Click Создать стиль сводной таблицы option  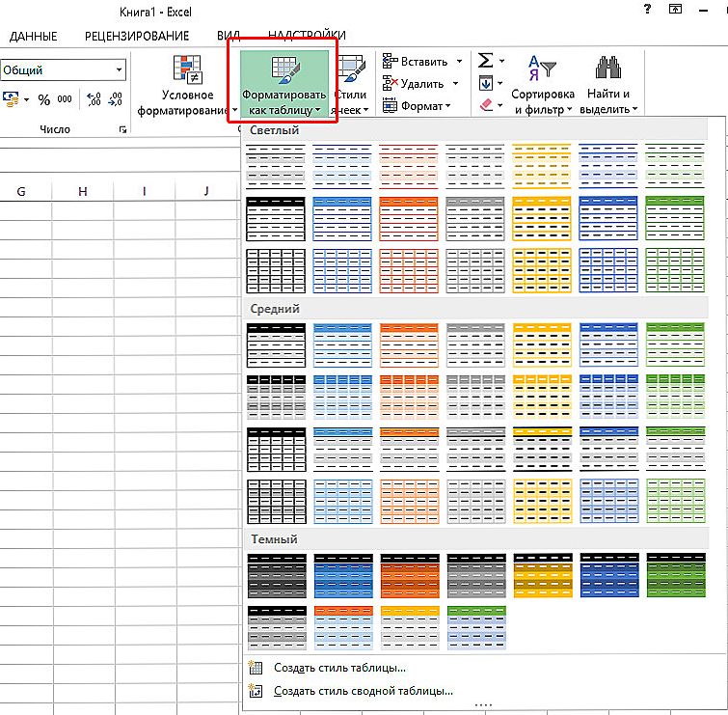[363, 691]
